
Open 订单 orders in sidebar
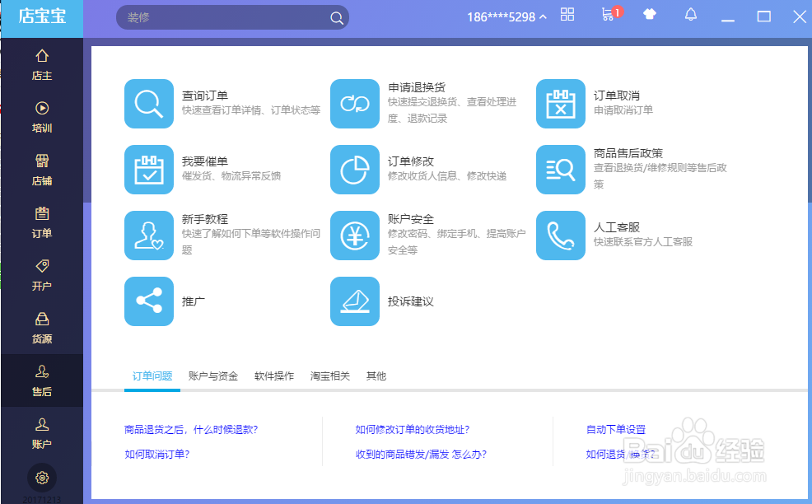tap(42, 222)
